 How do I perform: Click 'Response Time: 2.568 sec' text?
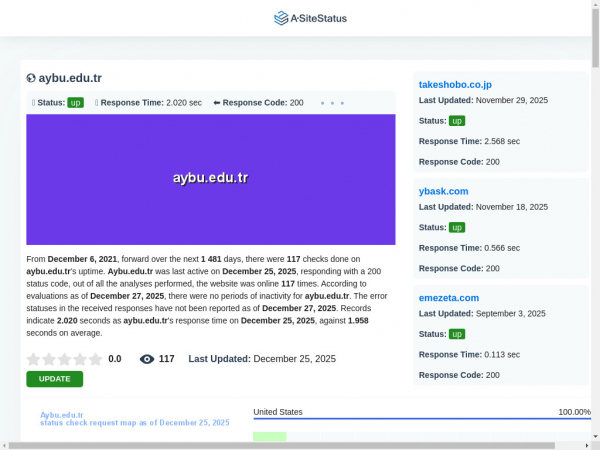469,141
